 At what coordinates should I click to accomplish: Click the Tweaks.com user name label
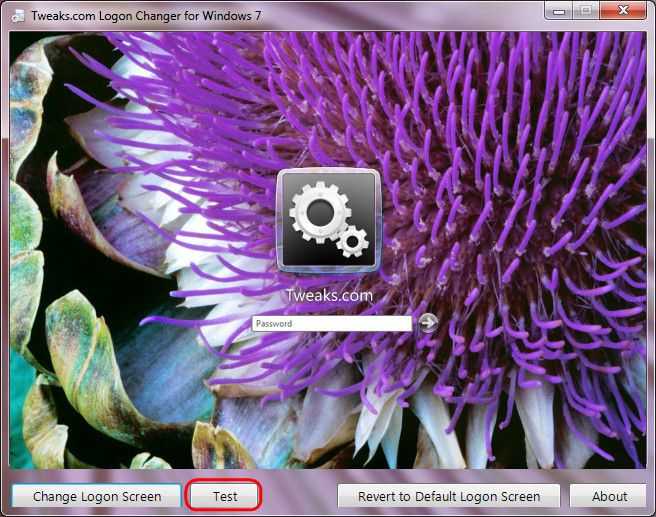pyautogui.click(x=329, y=295)
